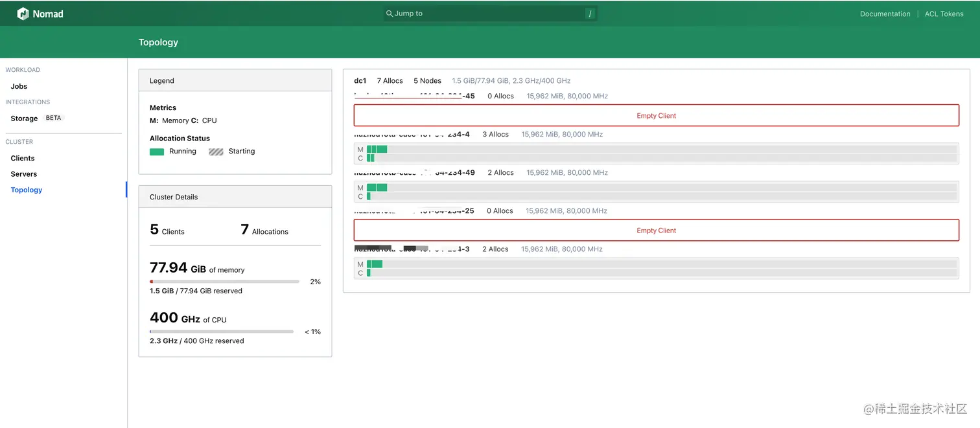Click '0 Allocs' on node ending -45

(x=501, y=96)
